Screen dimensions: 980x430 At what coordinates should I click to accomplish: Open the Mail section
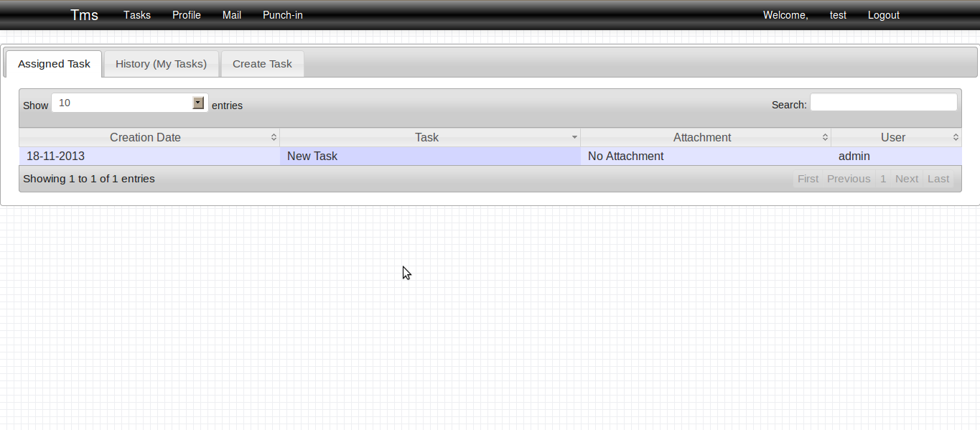pyautogui.click(x=231, y=15)
